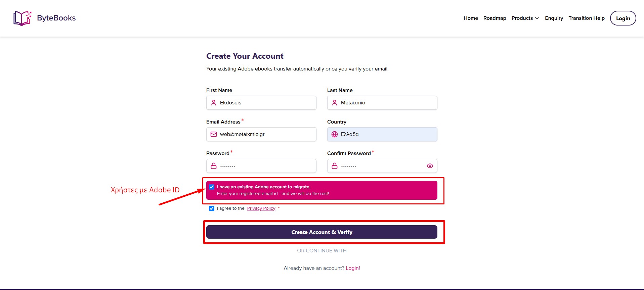Open the Privacy Policy link
The width and height of the screenshot is (644, 290).
tap(261, 208)
